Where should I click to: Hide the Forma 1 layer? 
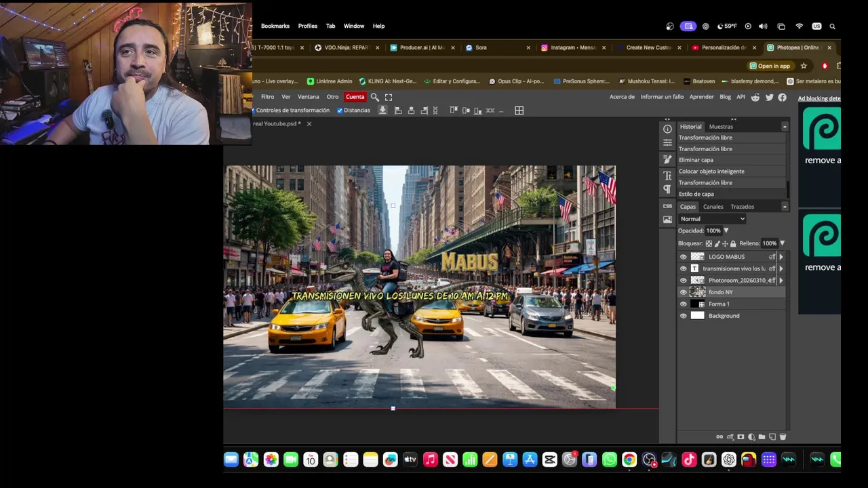(683, 304)
